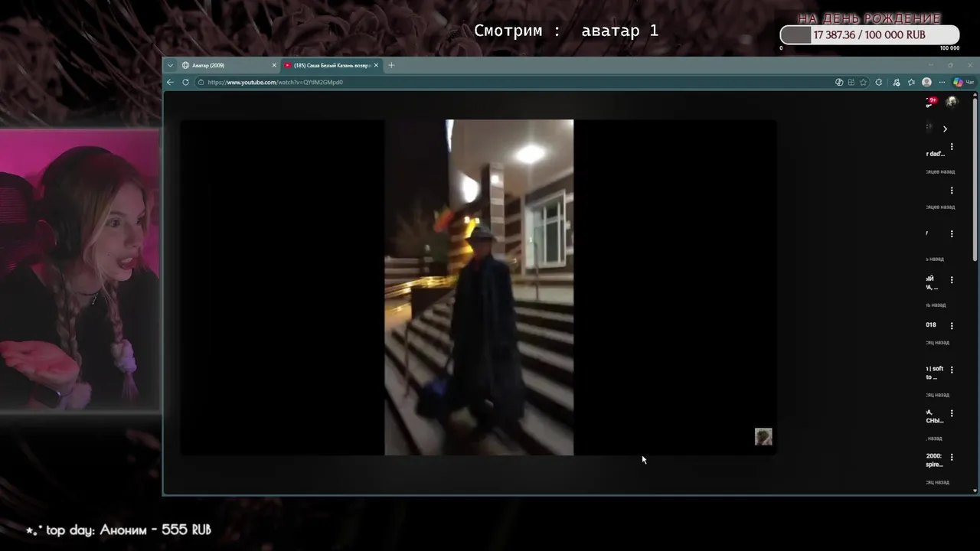View site information icon in address bar
This screenshot has width=980, height=551.
(201, 82)
